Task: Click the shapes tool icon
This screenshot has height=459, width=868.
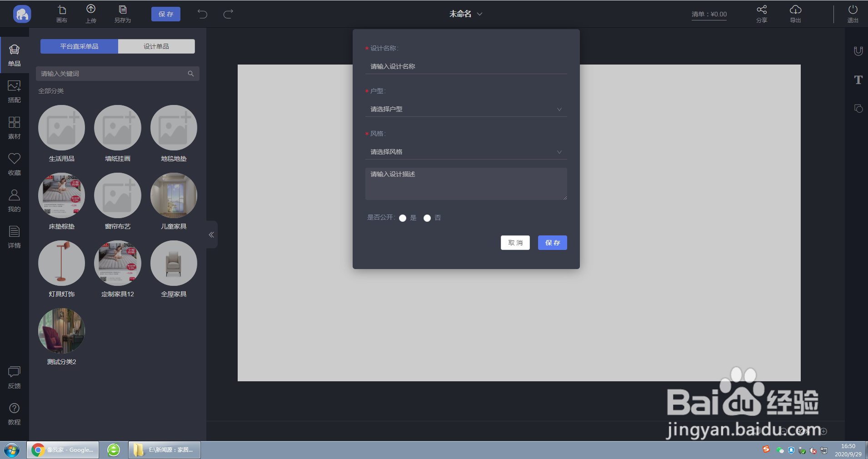Action: (x=858, y=108)
